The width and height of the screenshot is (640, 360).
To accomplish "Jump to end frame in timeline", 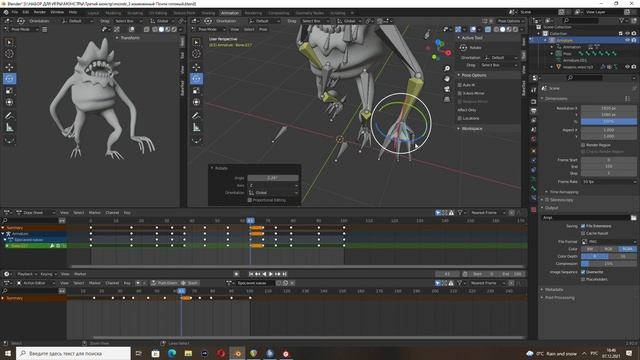I will [x=284, y=274].
